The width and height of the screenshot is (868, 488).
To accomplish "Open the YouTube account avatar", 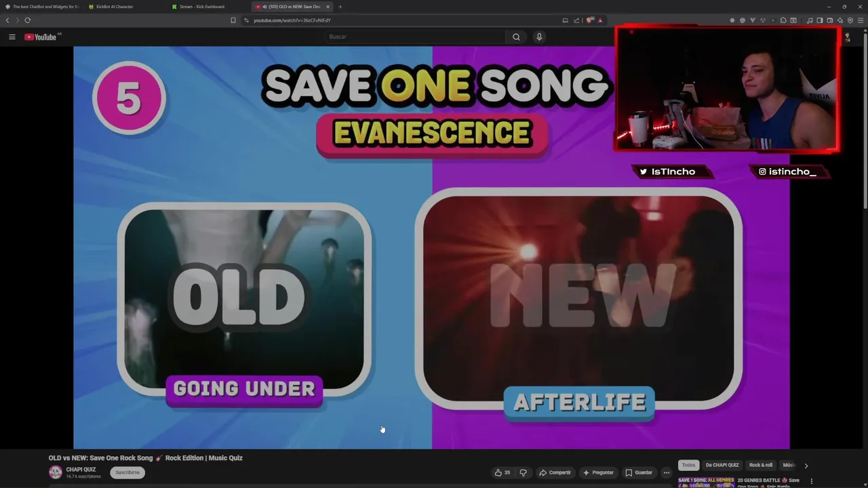I will [x=846, y=37].
